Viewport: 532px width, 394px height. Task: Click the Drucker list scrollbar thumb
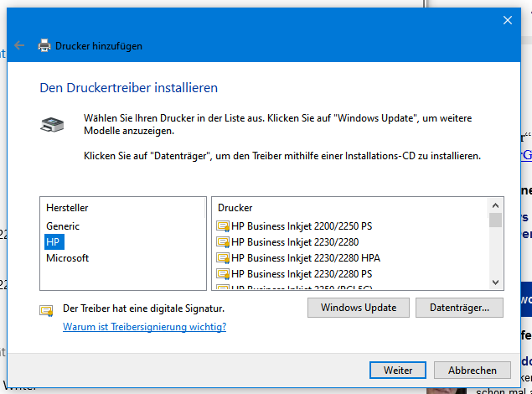pos(495,220)
